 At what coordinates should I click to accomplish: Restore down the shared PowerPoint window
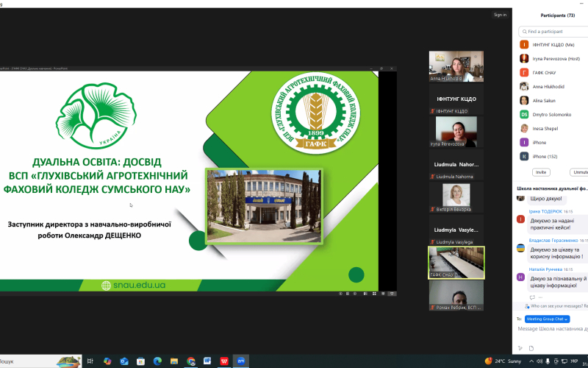(381, 68)
